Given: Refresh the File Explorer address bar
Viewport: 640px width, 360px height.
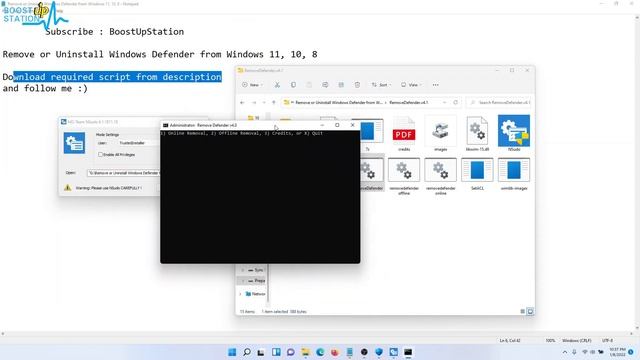Looking at the screenshot, I should tap(456, 102).
